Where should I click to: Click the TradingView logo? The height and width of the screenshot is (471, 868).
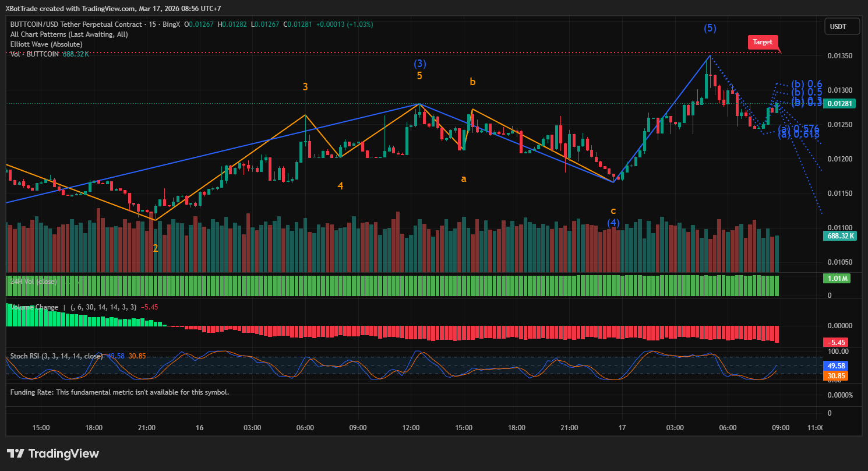pos(53,454)
